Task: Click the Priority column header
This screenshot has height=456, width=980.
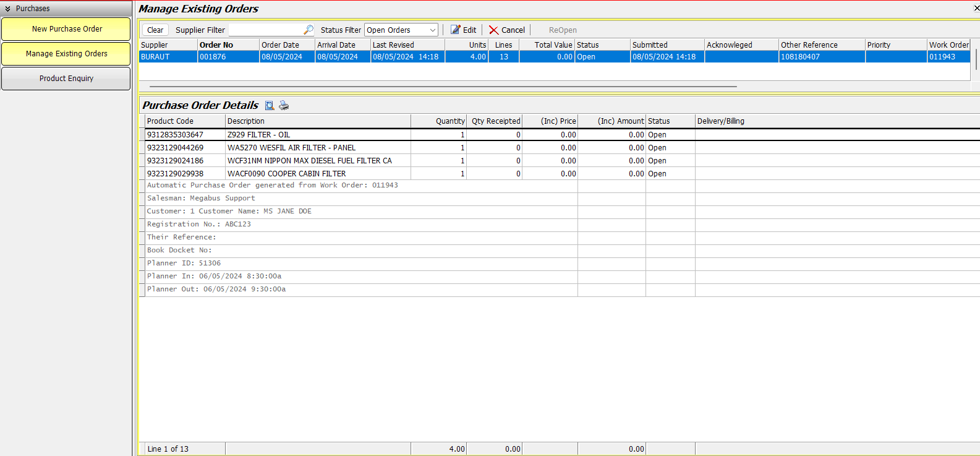Action: 896,45
